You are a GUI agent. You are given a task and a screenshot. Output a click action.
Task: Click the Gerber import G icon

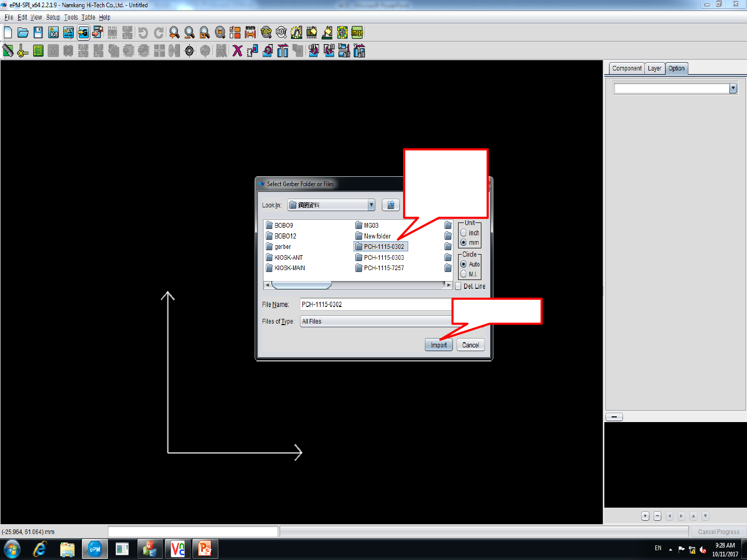coord(84,33)
